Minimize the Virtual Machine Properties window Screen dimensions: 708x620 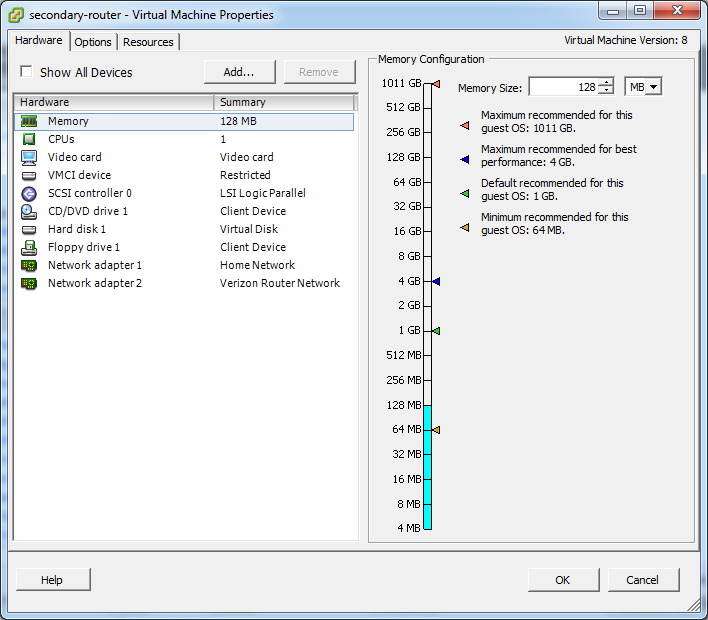[613, 10]
